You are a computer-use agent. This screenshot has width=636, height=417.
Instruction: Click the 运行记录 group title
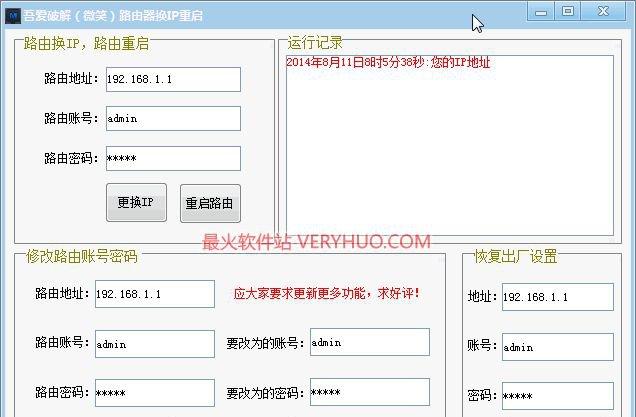point(315,43)
